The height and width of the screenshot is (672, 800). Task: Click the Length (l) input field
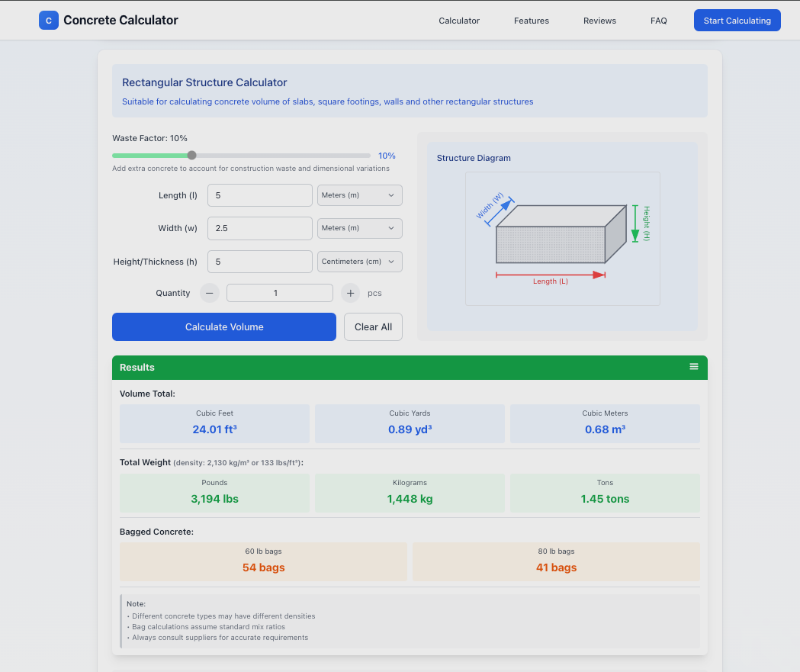[259, 195]
